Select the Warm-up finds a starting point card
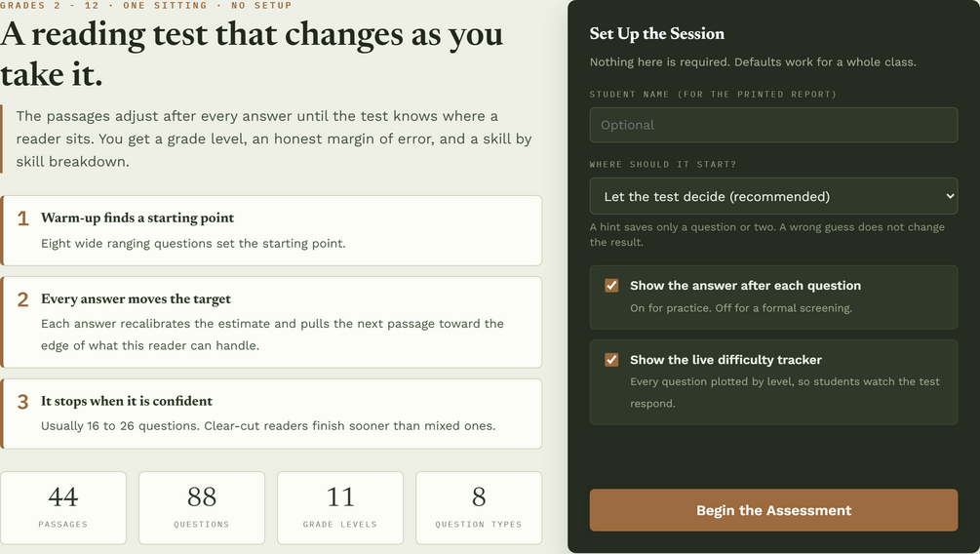This screenshot has height=554, width=980. [x=271, y=231]
